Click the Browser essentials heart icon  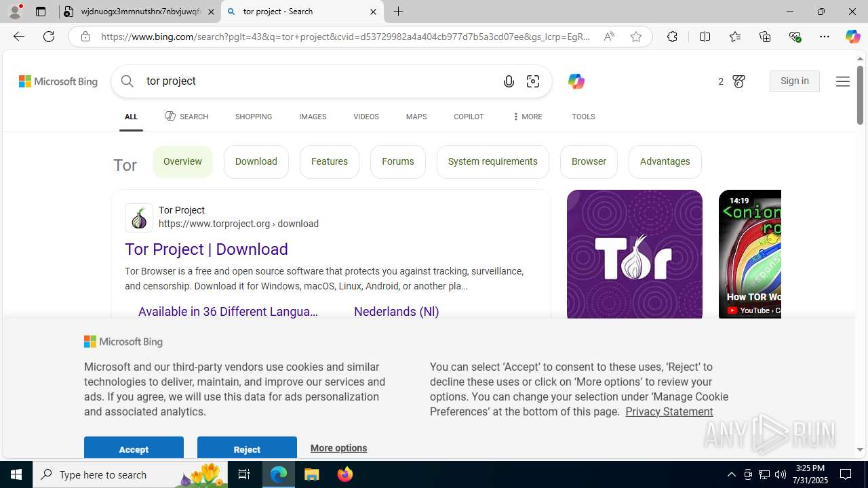(x=795, y=37)
